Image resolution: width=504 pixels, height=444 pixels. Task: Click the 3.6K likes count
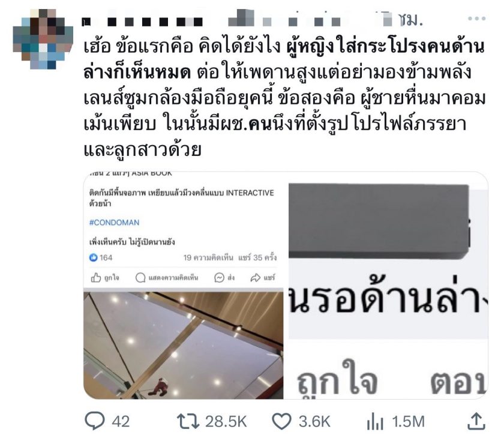click(314, 421)
